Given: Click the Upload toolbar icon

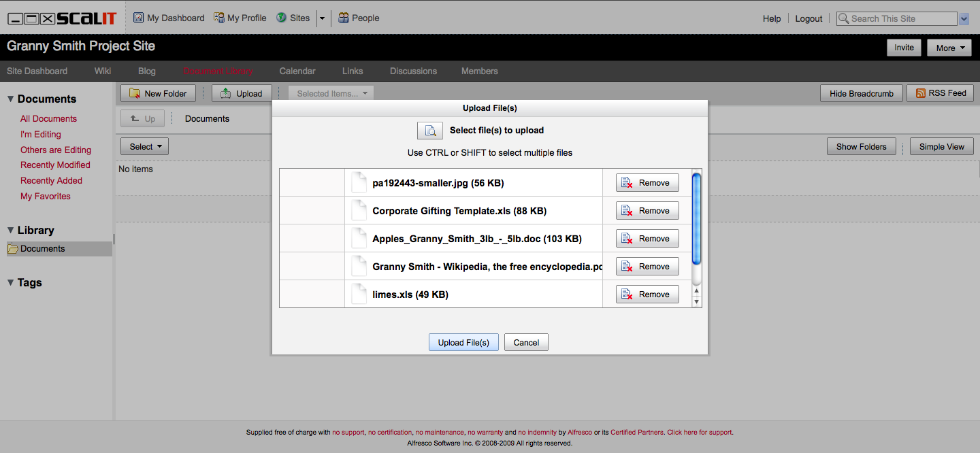Looking at the screenshot, I should (226, 93).
